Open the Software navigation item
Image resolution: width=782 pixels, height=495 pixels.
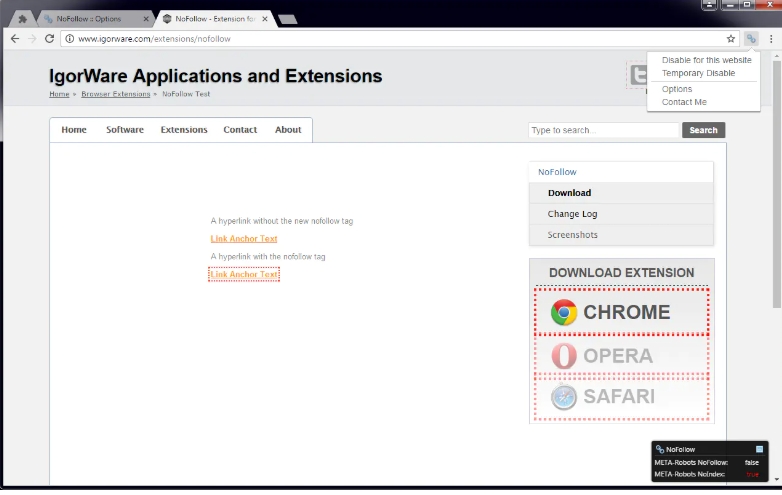[x=125, y=130]
